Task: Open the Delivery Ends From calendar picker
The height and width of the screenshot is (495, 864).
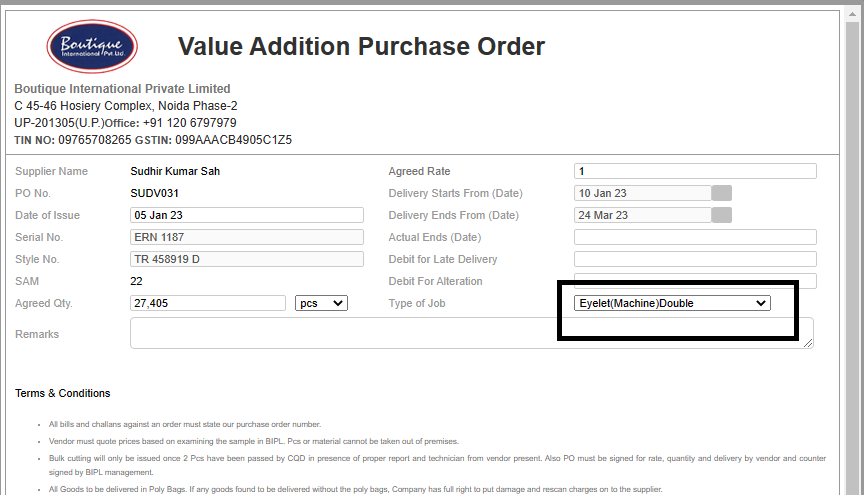Action: coord(721,215)
